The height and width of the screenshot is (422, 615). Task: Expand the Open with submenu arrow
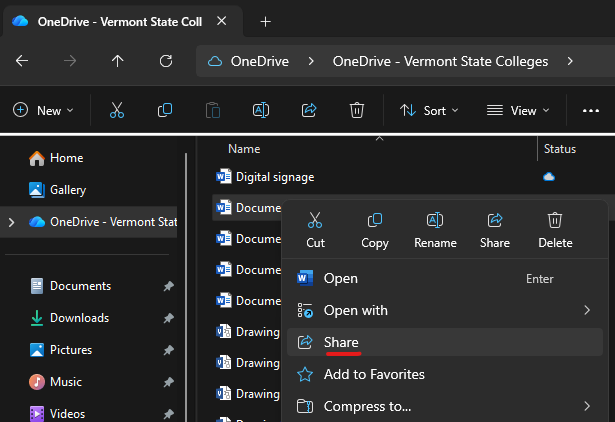(x=587, y=310)
